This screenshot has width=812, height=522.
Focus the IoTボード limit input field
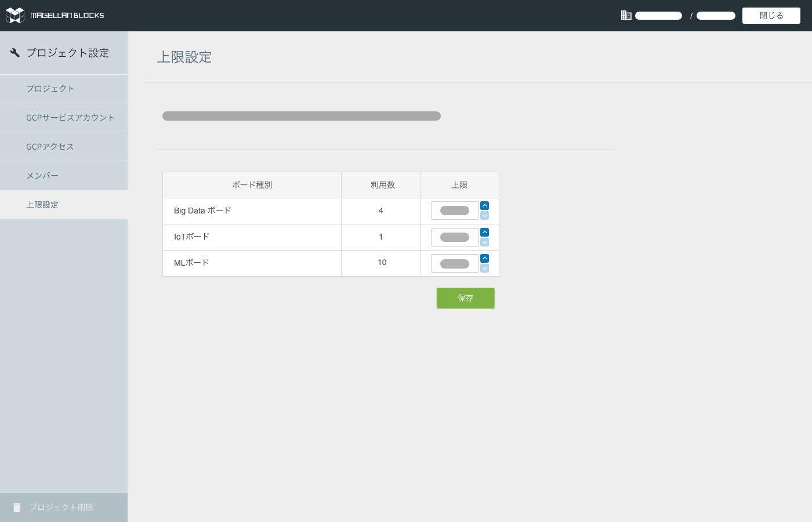coord(455,237)
